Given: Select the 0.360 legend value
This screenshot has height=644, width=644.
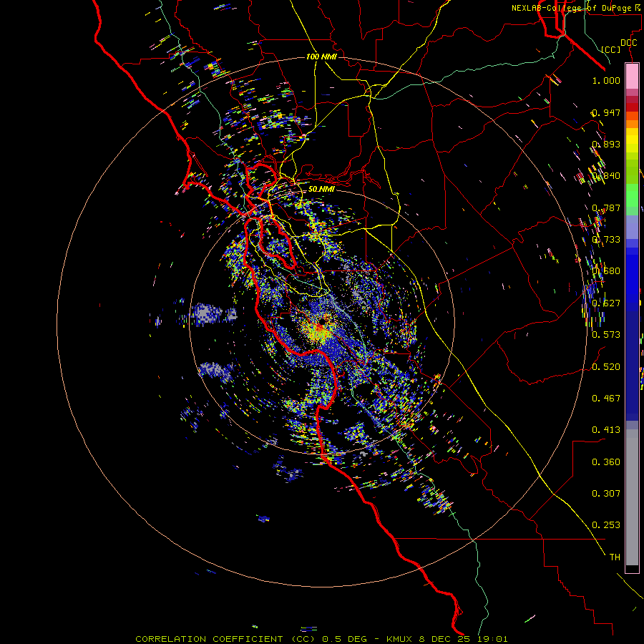Looking at the screenshot, I should (x=606, y=462).
